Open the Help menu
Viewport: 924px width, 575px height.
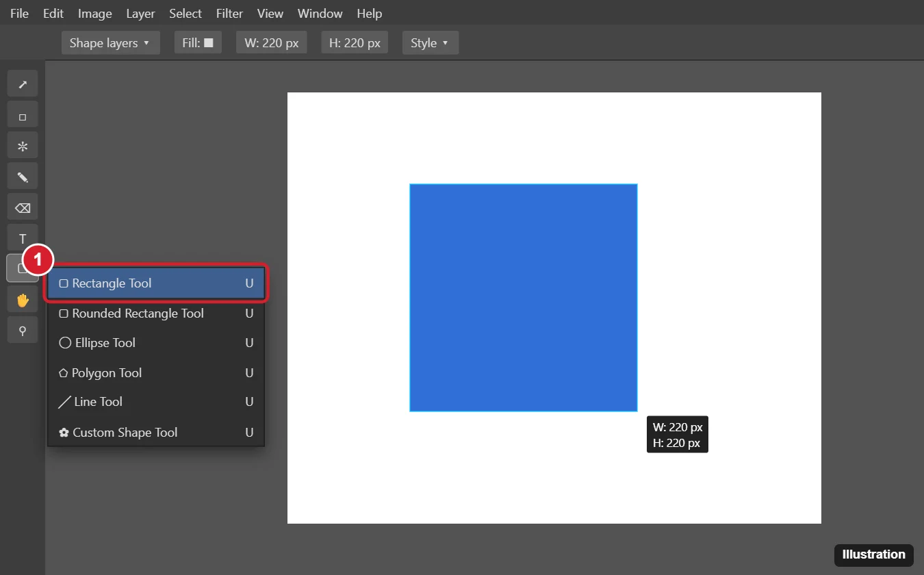pyautogui.click(x=370, y=14)
